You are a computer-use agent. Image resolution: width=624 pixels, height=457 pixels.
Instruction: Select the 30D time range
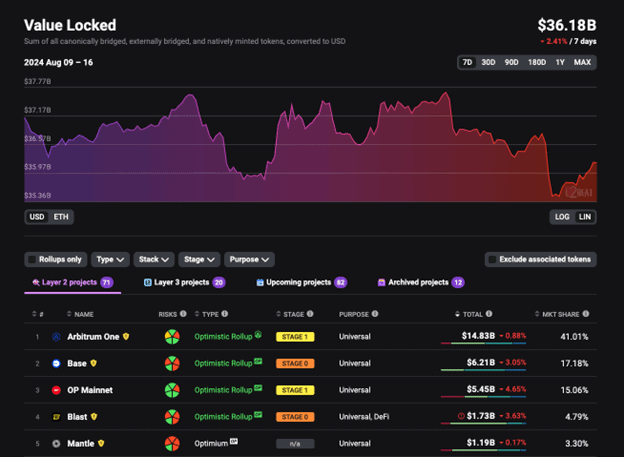click(488, 62)
